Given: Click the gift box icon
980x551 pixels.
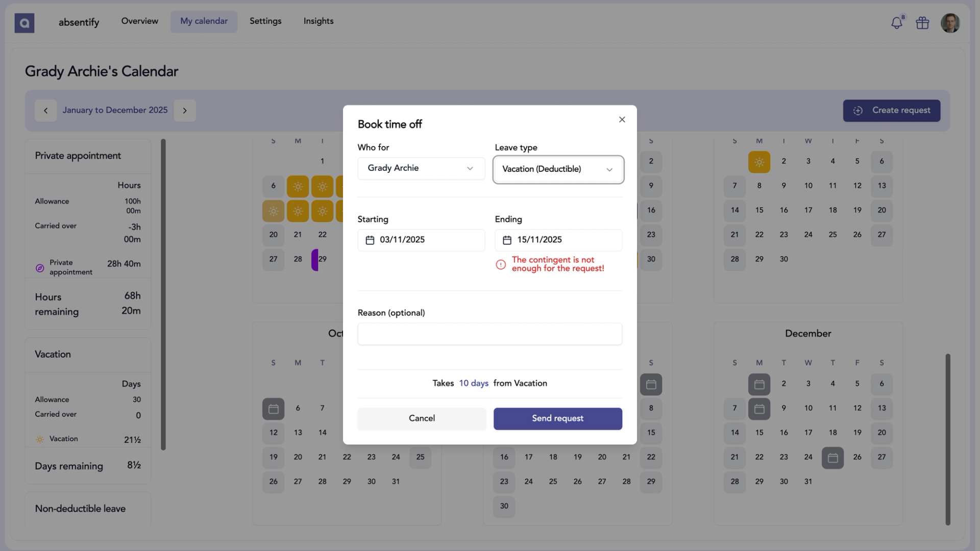Looking at the screenshot, I should click(x=922, y=23).
